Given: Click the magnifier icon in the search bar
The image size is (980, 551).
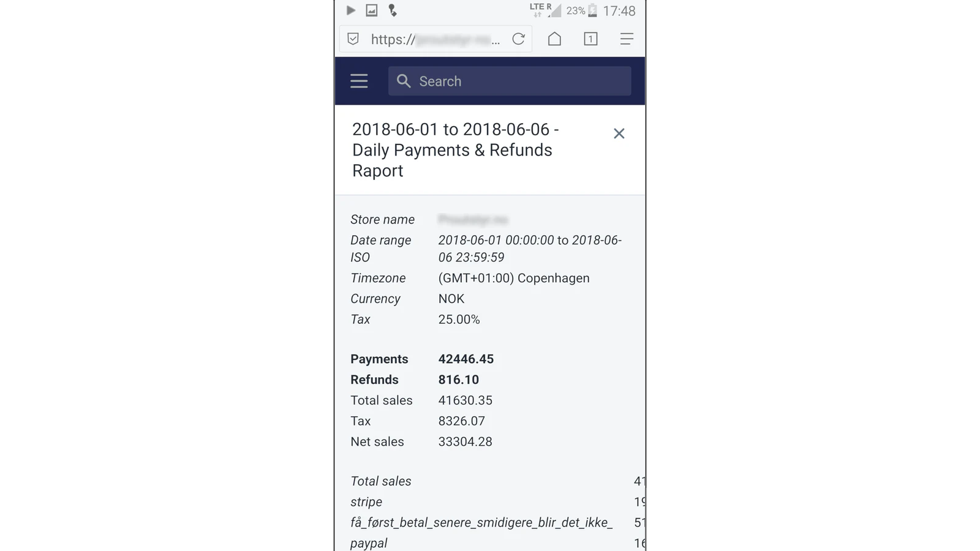Looking at the screenshot, I should coord(403,81).
